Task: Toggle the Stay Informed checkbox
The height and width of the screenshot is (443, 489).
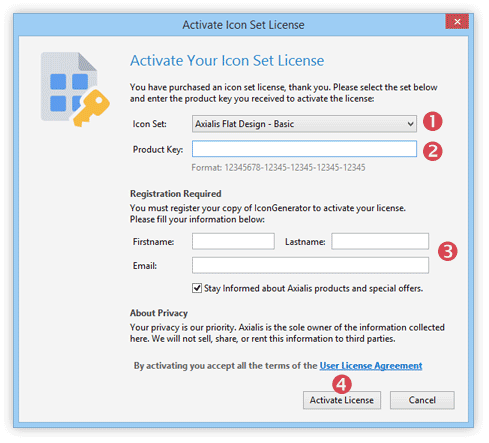Action: [x=197, y=288]
